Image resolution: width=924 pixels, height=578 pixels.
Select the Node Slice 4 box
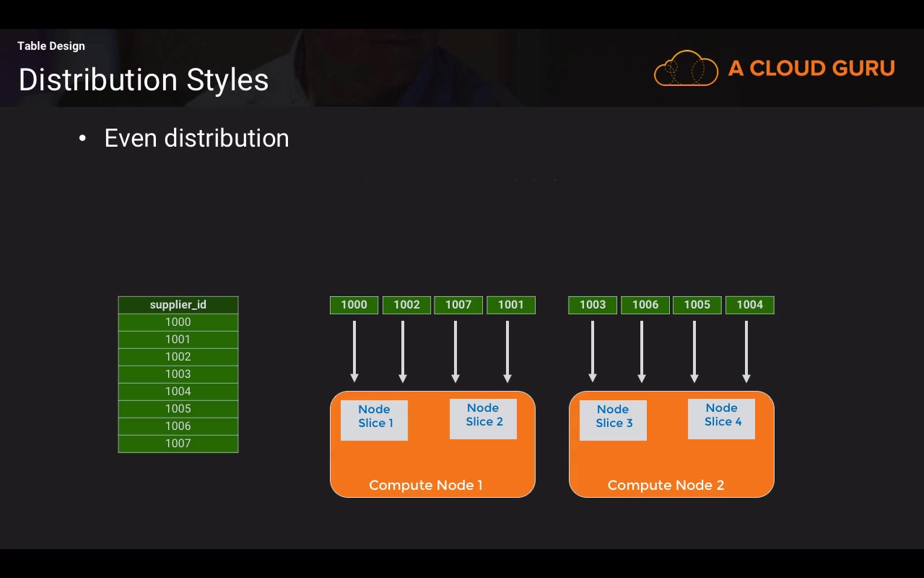(x=721, y=419)
